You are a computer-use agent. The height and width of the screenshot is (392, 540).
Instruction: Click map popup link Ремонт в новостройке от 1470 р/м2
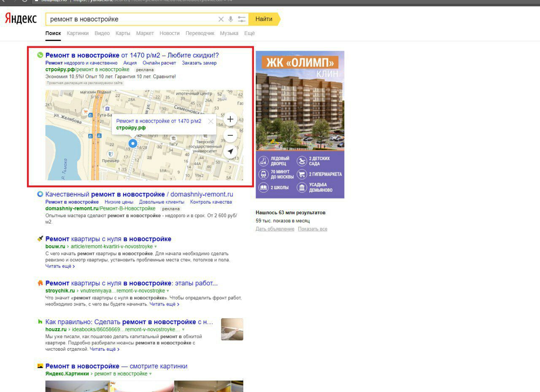[159, 121]
